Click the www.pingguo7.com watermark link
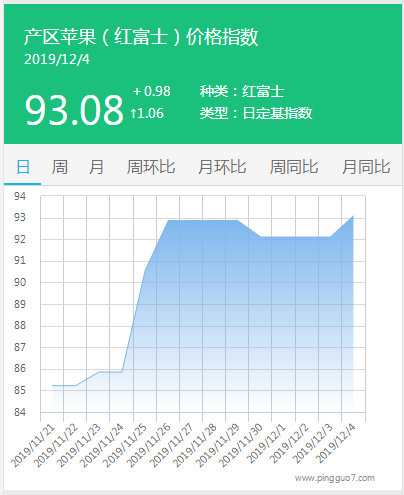This screenshot has width=404, height=495. (x=335, y=478)
